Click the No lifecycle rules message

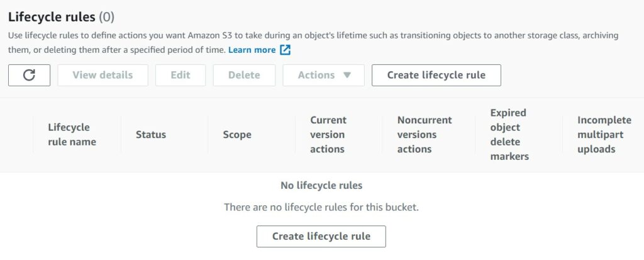(321, 186)
